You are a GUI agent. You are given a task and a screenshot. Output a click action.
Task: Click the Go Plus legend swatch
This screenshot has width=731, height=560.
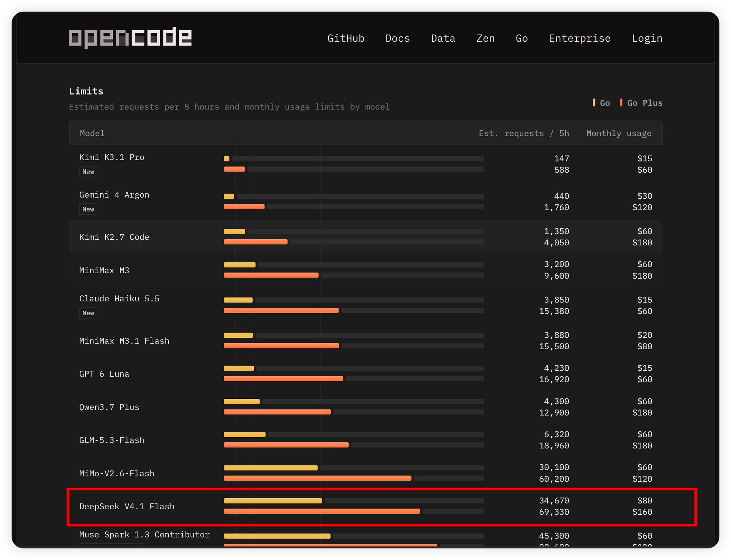(621, 103)
